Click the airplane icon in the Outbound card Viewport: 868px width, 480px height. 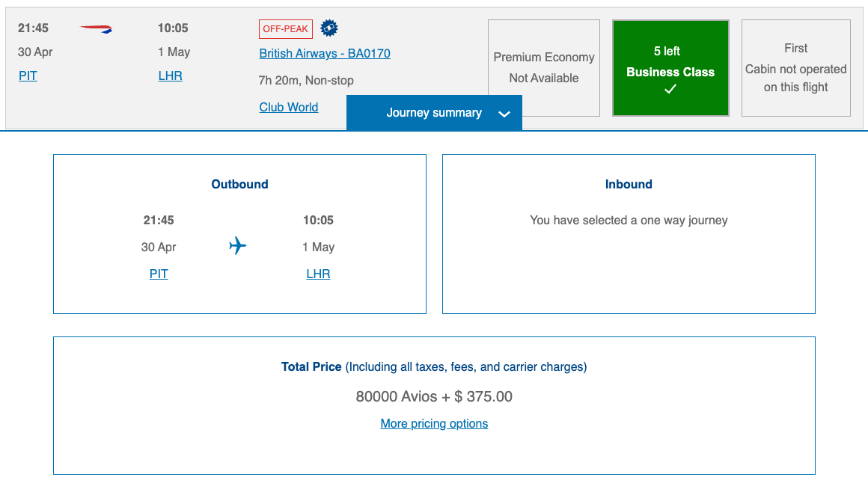[x=238, y=244]
